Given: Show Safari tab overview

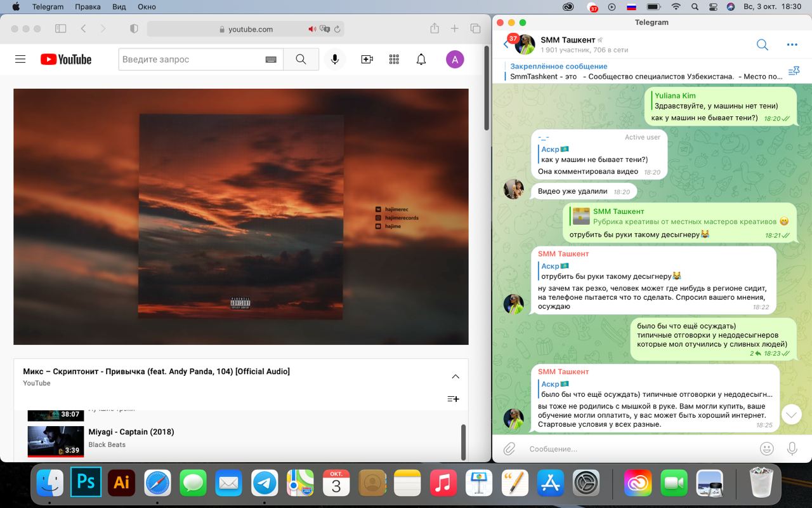Looking at the screenshot, I should click(475, 29).
